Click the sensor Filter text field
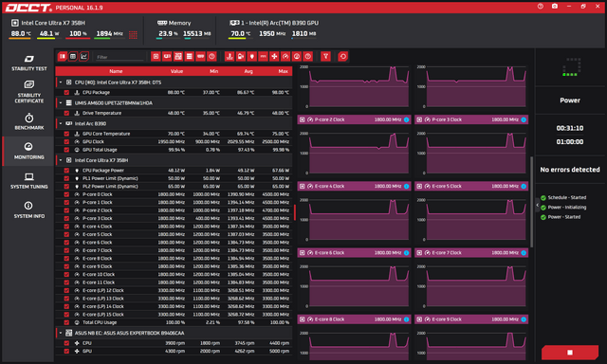 [x=120, y=57]
